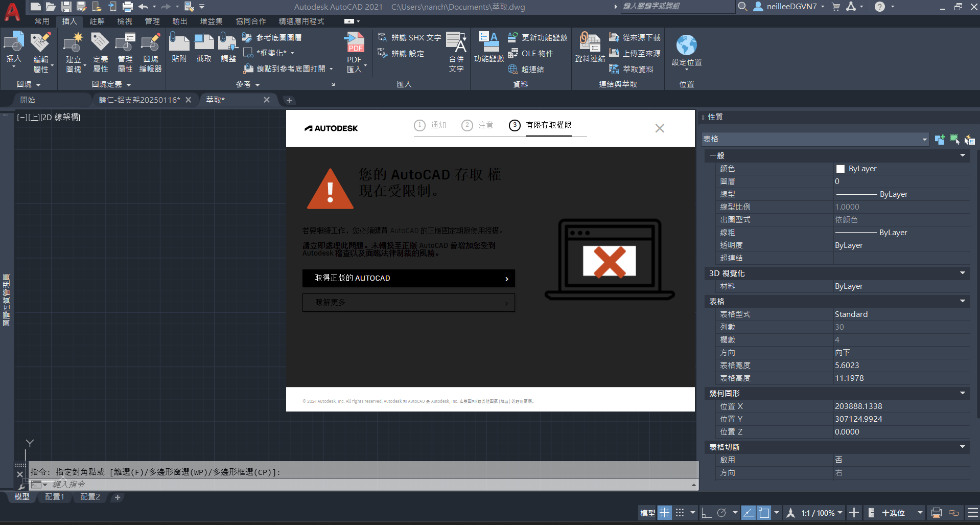Click the 取得正版的 AUTOCAD button
Image resolution: width=980 pixels, height=525 pixels.
coord(408,278)
